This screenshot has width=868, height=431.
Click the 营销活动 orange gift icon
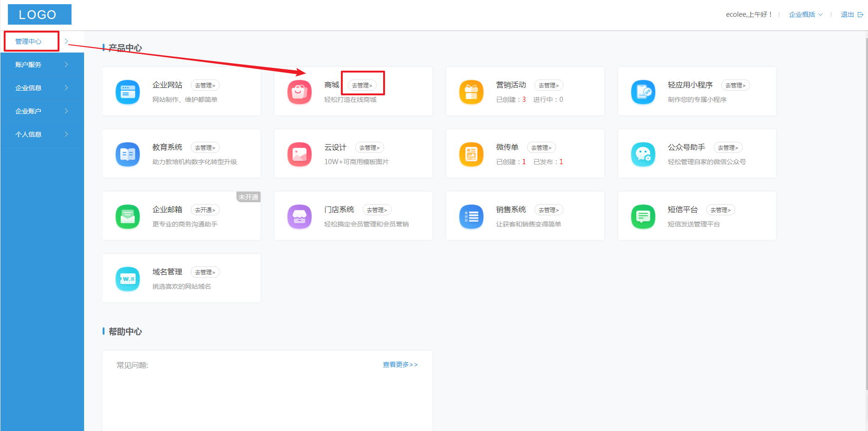point(471,92)
